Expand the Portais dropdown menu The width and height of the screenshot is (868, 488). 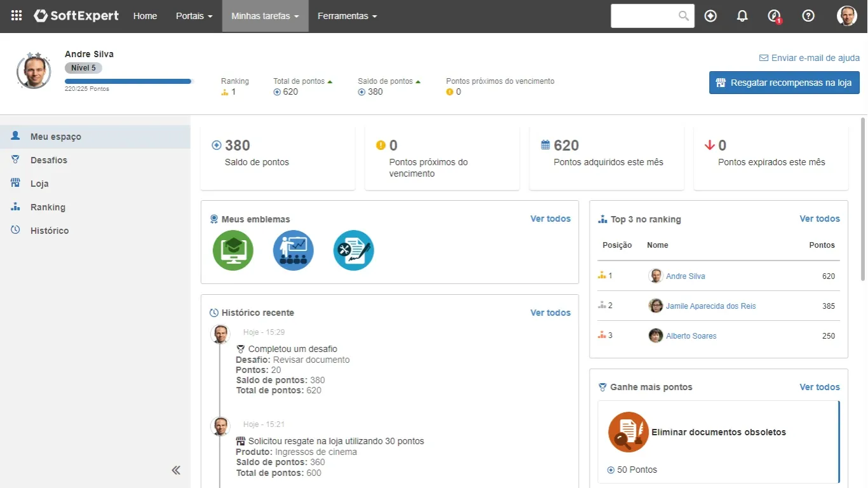[x=194, y=16]
